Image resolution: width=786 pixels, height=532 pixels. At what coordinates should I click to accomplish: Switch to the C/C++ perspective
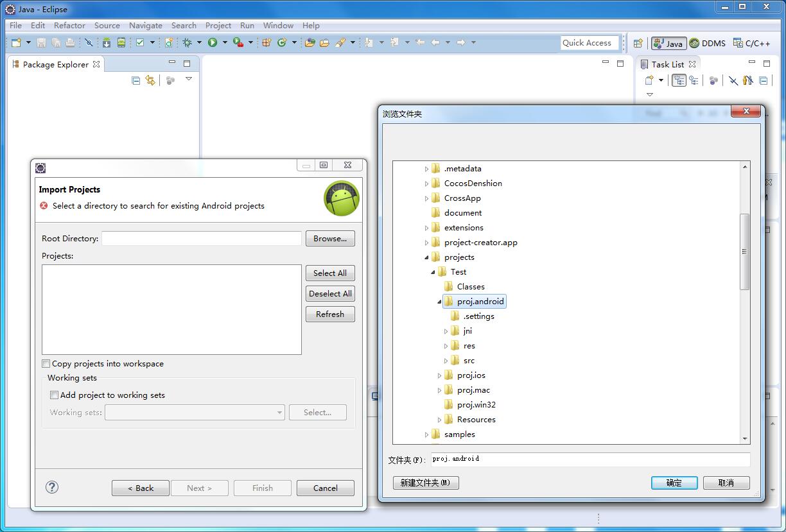pos(752,43)
